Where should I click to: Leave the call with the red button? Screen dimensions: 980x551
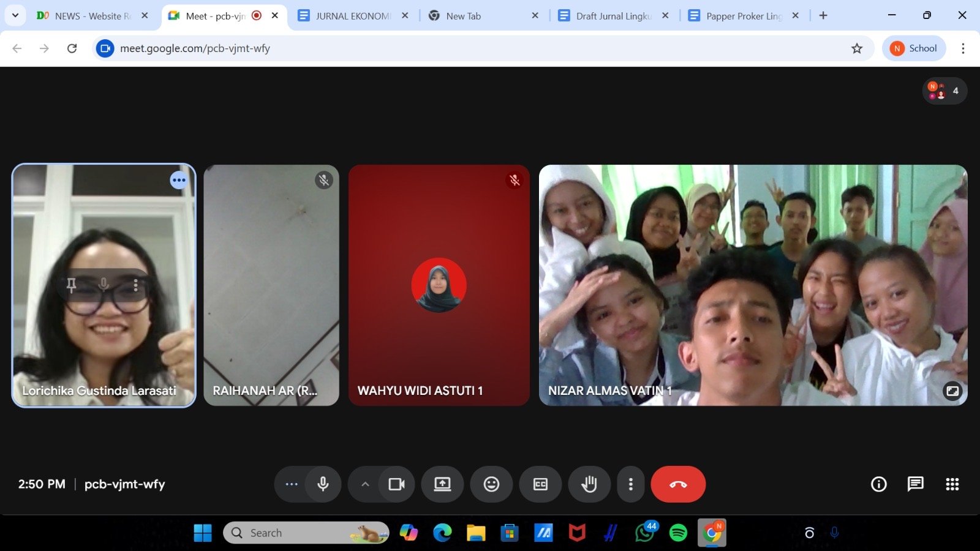click(x=678, y=484)
